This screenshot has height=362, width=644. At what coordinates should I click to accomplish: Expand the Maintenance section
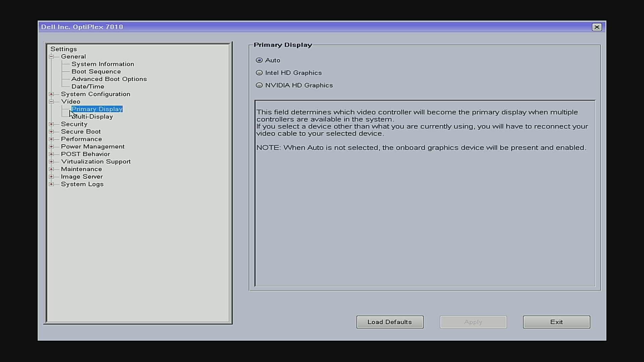51,169
